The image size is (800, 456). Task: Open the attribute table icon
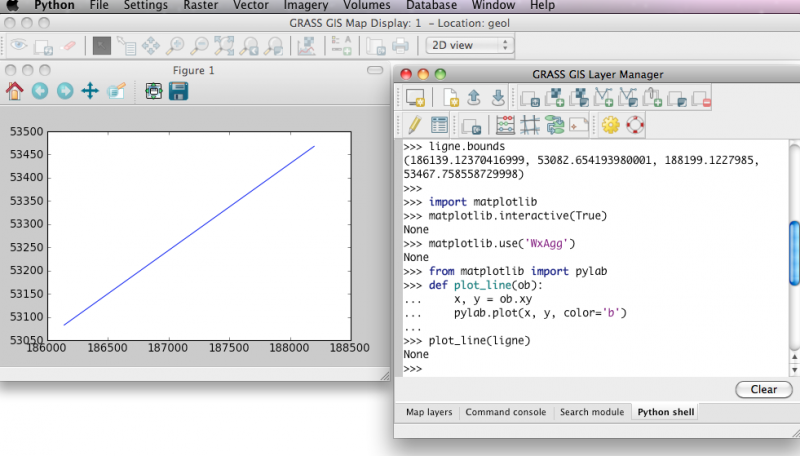tap(439, 125)
